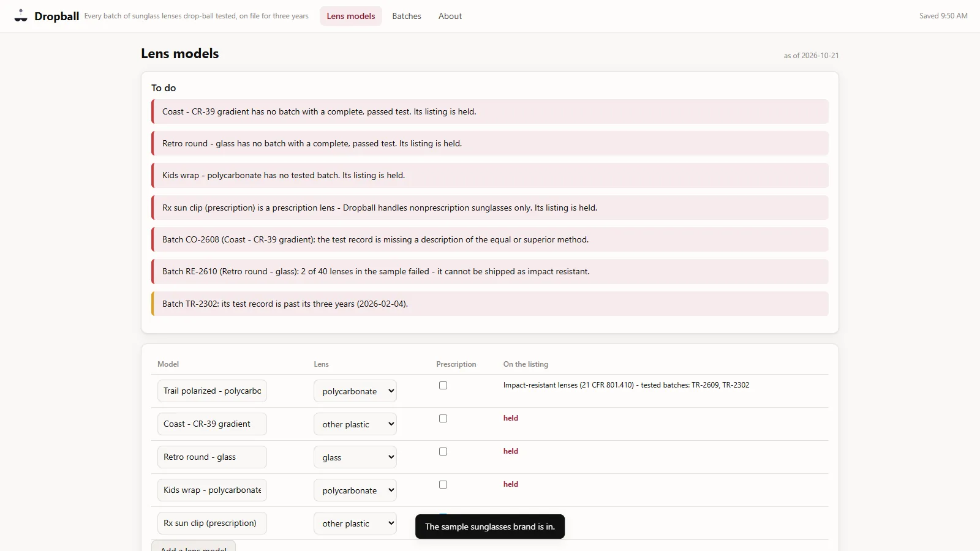Image resolution: width=980 pixels, height=551 pixels.
Task: Select the Batch TR-2302 past three years to-do
Action: tap(490, 304)
